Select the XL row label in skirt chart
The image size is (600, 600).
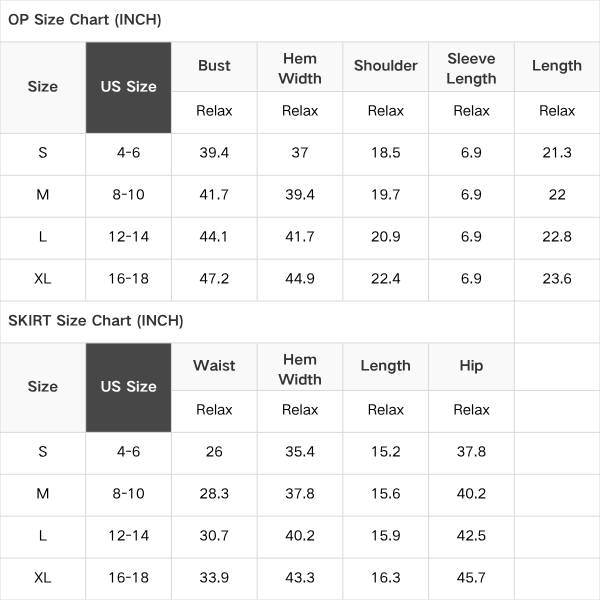tap(43, 578)
